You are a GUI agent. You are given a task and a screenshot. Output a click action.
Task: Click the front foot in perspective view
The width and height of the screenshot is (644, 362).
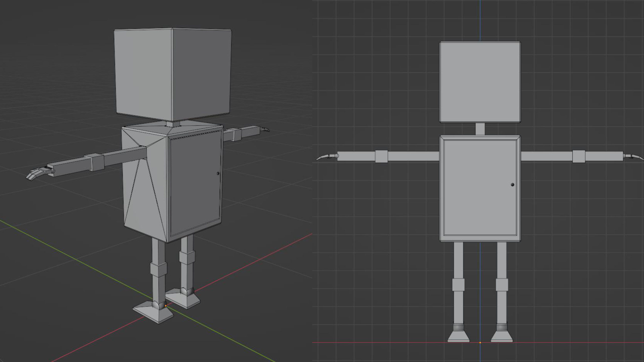point(153,312)
